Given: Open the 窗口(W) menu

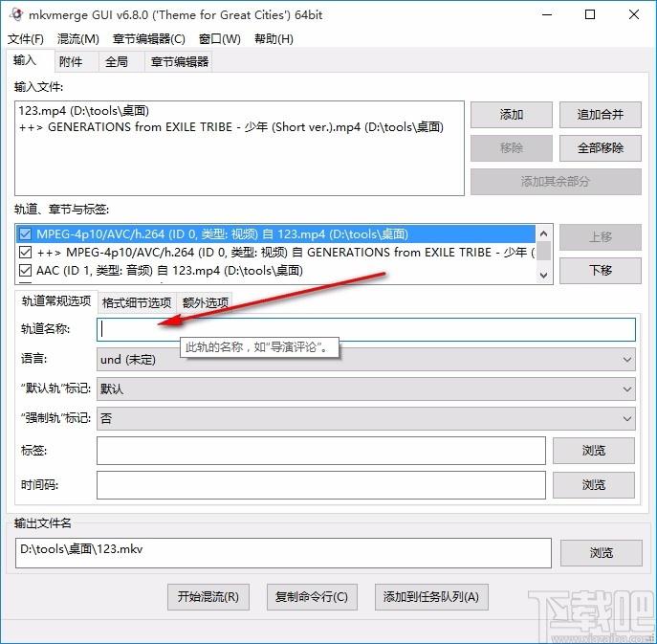Looking at the screenshot, I should [x=220, y=39].
